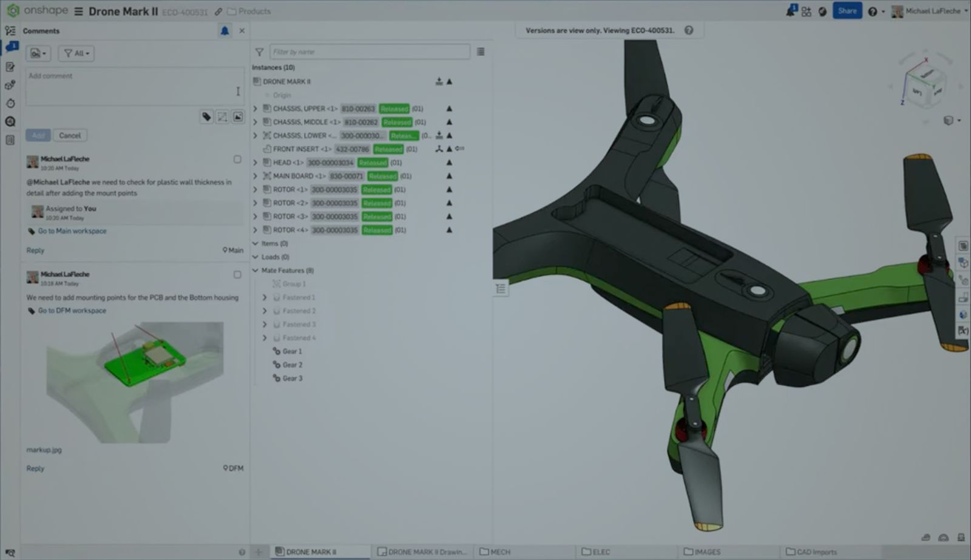Open the notifications bell in the top bar
This screenshot has height=560, width=971.
point(789,11)
